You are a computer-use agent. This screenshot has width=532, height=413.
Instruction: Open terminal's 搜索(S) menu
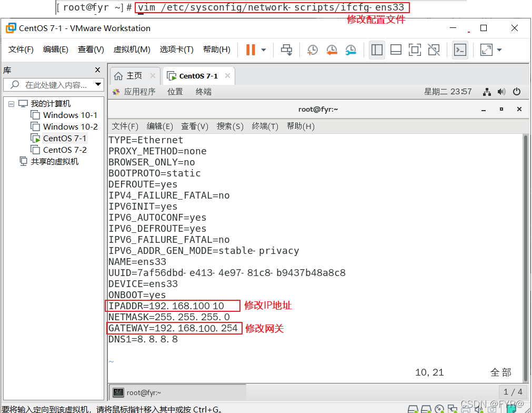point(230,126)
